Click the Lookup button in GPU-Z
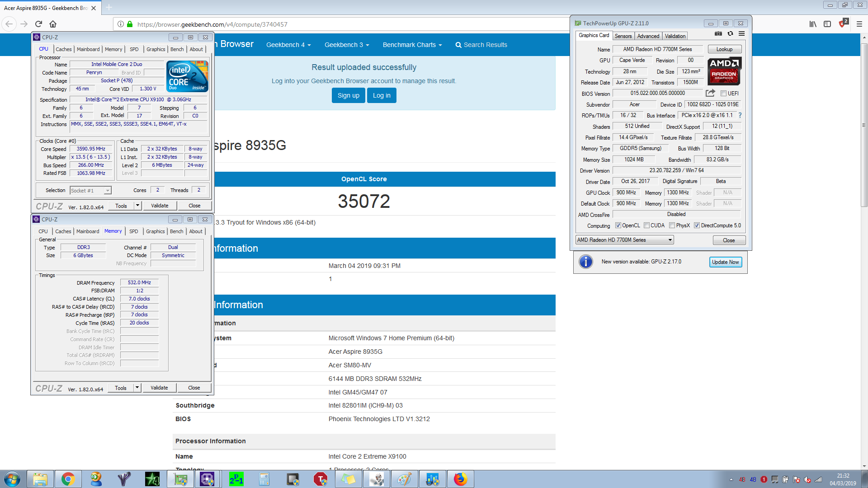 724,49
